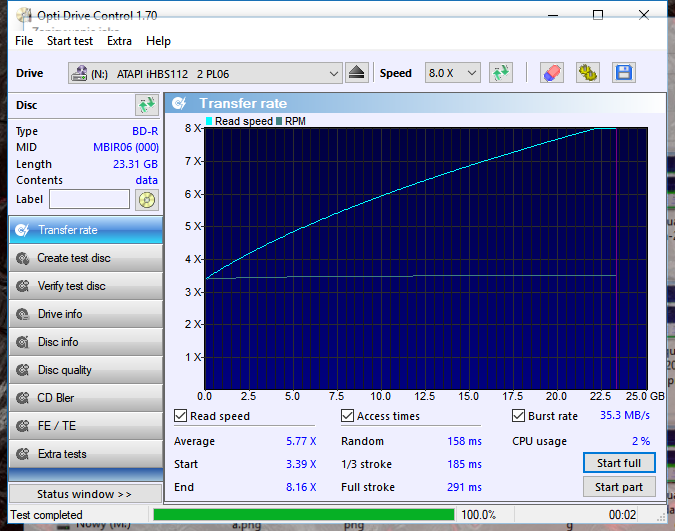Screen dimensions: 675x531
Task: Click the Test completed status text
Action: (46, 515)
